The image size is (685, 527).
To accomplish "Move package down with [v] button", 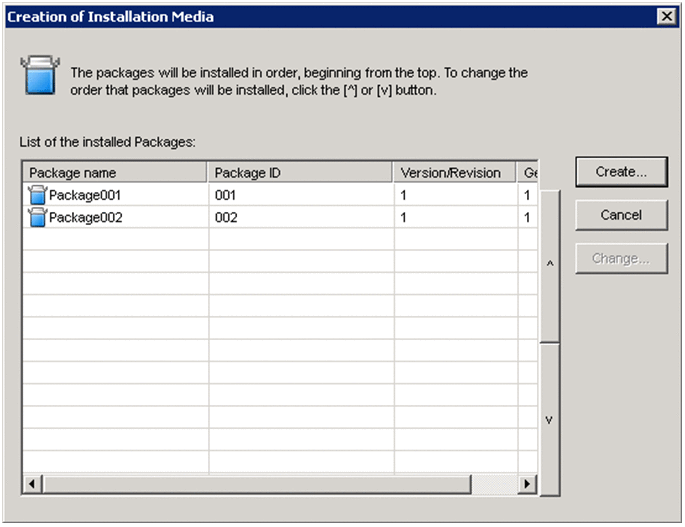I will tap(550, 420).
